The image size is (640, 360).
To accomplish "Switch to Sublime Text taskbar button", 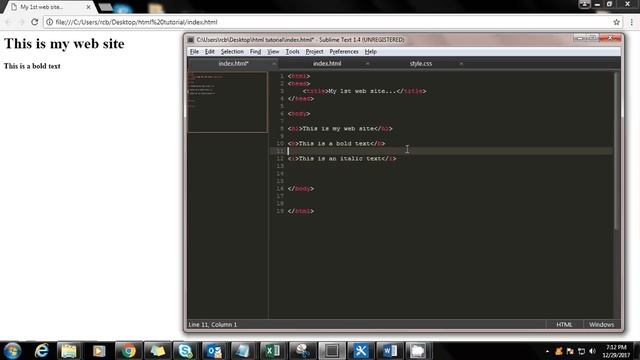I will [x=331, y=351].
